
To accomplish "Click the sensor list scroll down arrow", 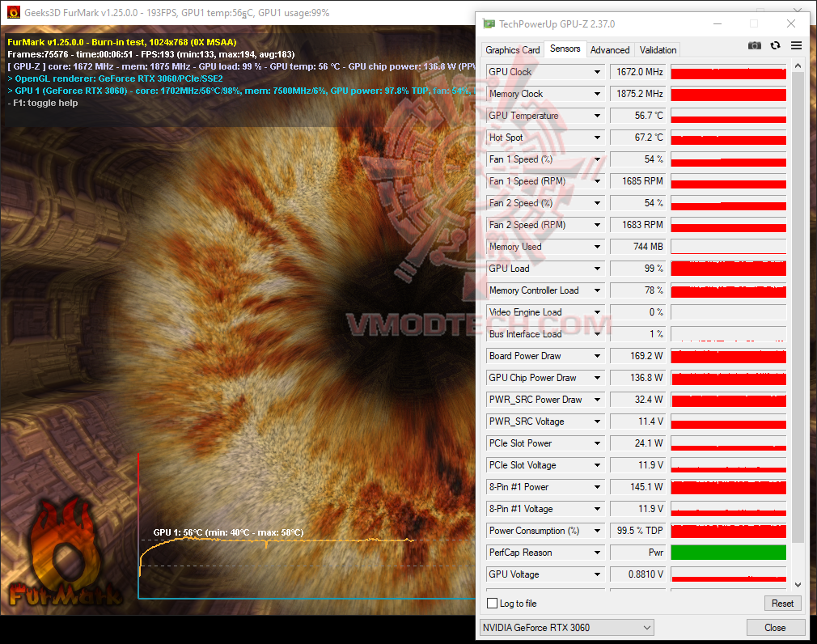I will (798, 585).
